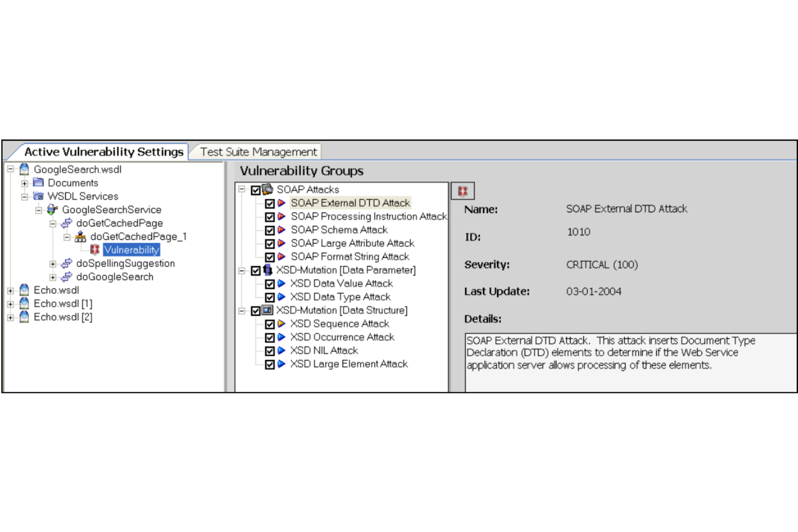This screenshot has height=532, width=798.
Task: Click the GoogleSearch.wsdl file icon
Action: 24,169
